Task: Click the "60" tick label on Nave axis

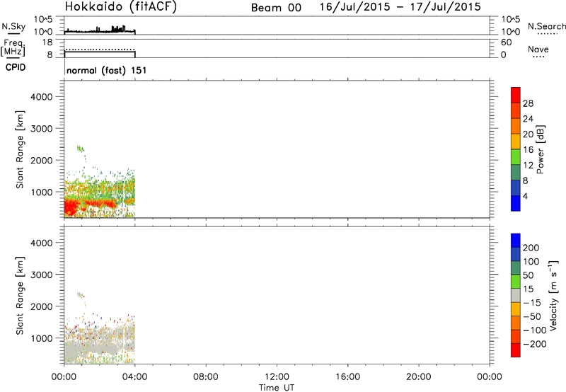Action: (506, 42)
